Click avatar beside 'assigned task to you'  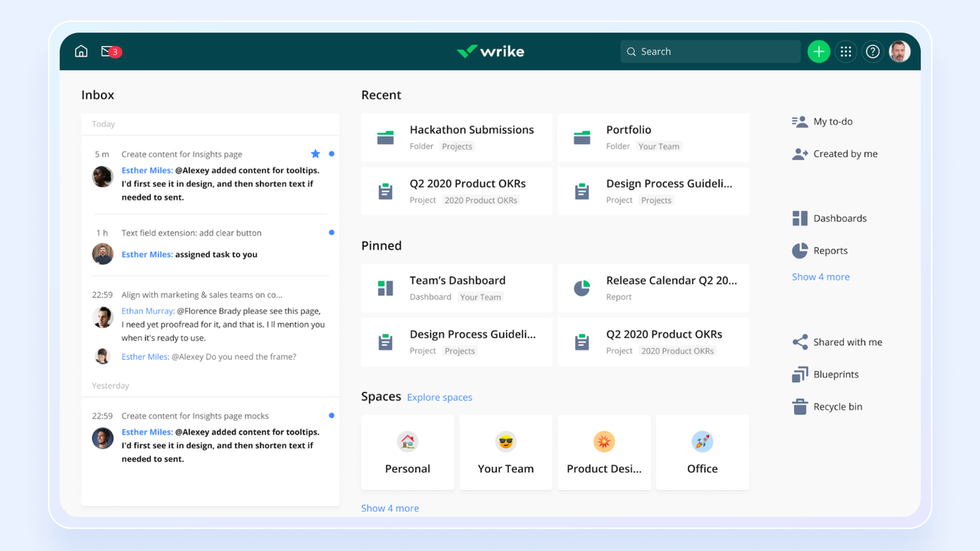pos(103,254)
